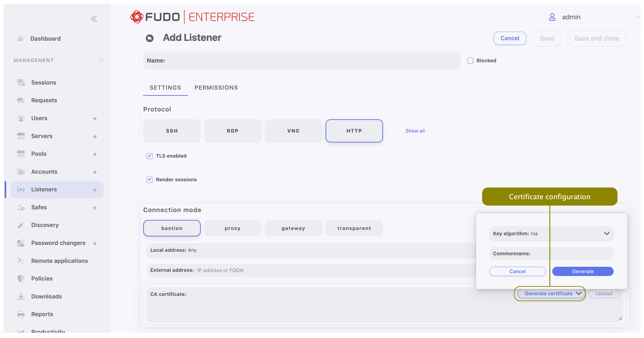Click the admin user profile icon

point(552,17)
